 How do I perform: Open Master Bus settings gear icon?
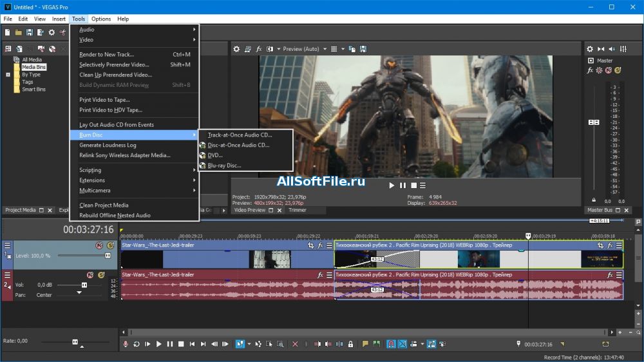(x=590, y=49)
